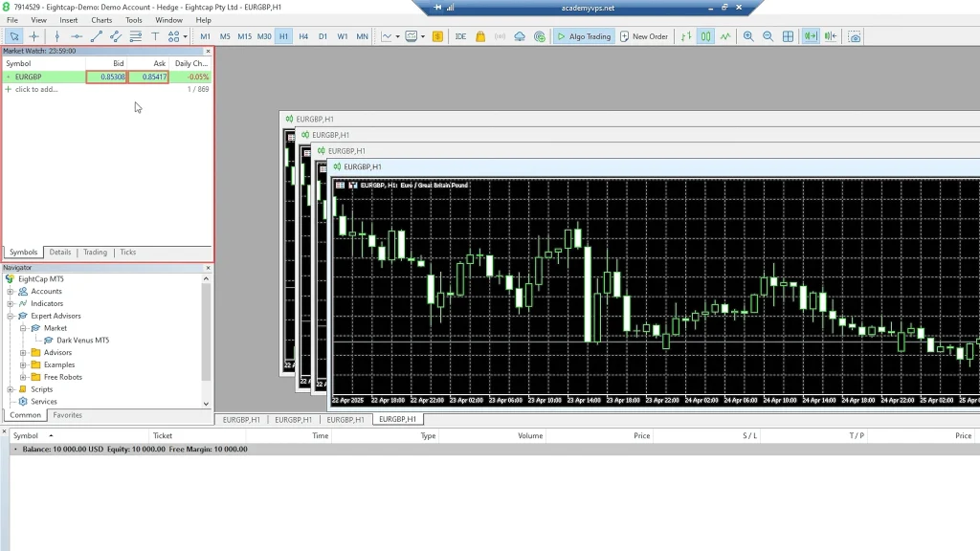Select the crosshair cursor tool
The width and height of the screenshot is (980, 551).
(x=34, y=36)
